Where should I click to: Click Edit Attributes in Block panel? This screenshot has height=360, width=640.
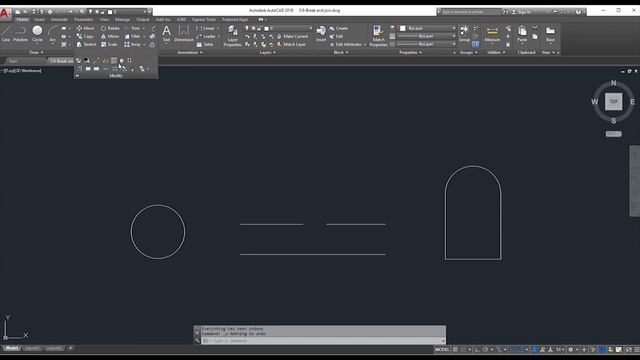pos(346,44)
